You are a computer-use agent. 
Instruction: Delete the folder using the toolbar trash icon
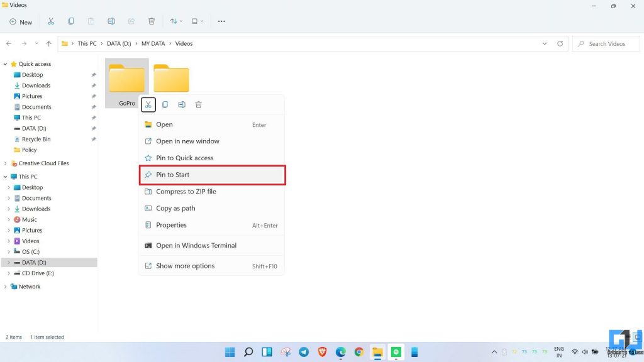152,21
